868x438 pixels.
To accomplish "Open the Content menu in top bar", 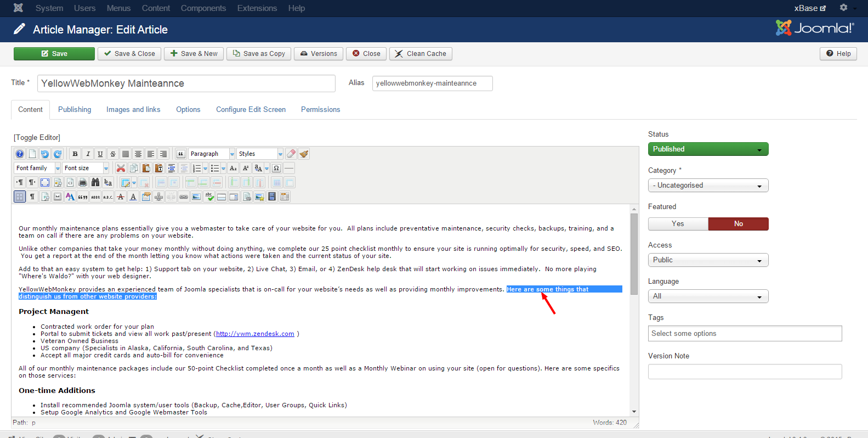I will pyautogui.click(x=156, y=8).
